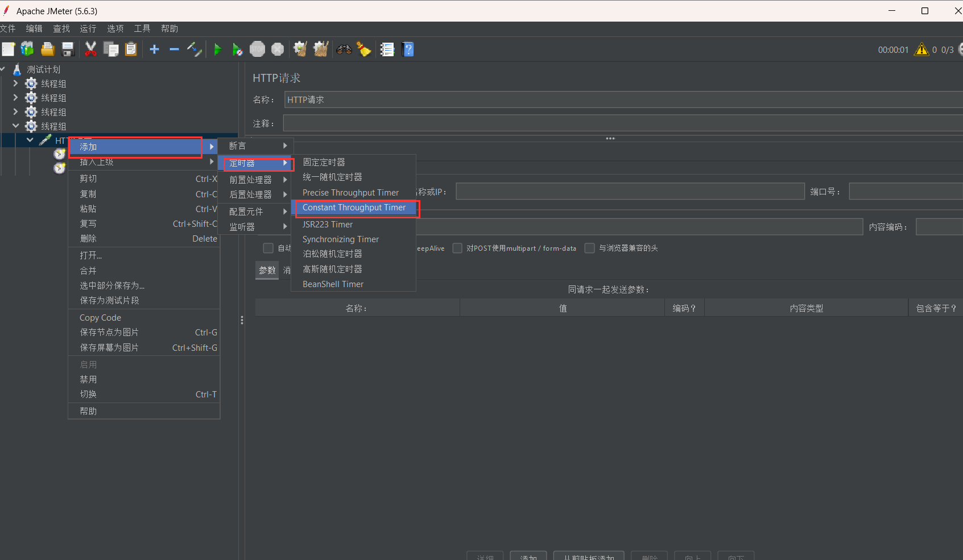The height and width of the screenshot is (560, 963).
Task: Click 保存节点为图片 in context menu
Action: (143, 333)
